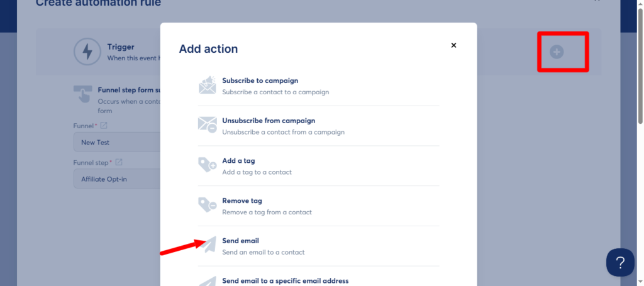This screenshot has height=286, width=644.
Task: Close the Add action dialog
Action: point(453,45)
